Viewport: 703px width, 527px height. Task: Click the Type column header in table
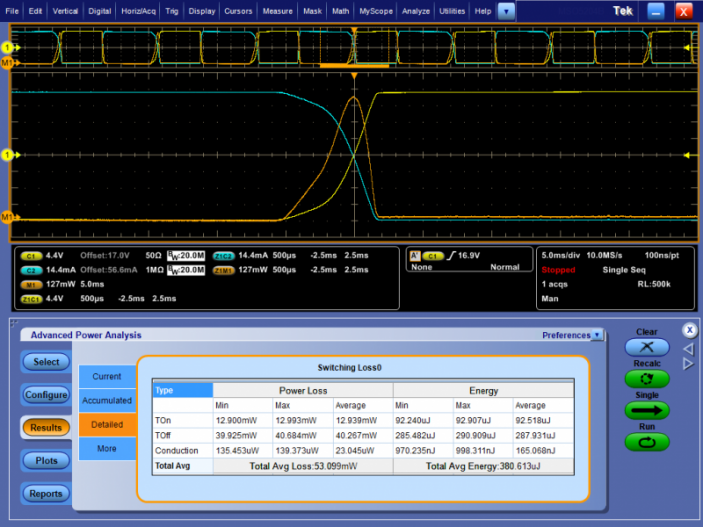[182, 390]
